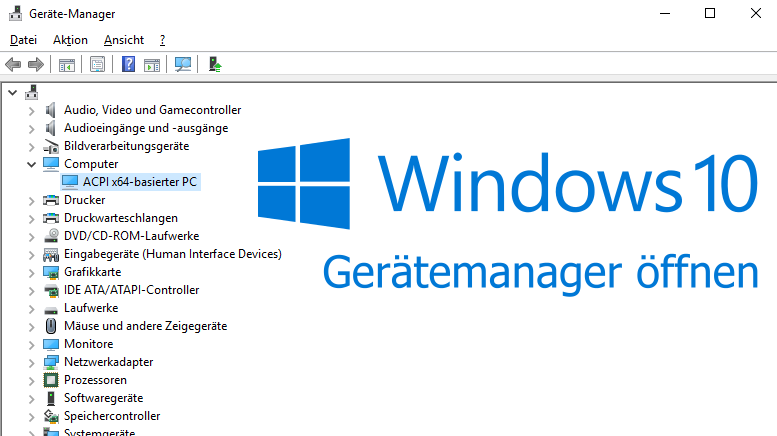The width and height of the screenshot is (777, 436).
Task: Expand the Drucker category
Action: point(32,201)
